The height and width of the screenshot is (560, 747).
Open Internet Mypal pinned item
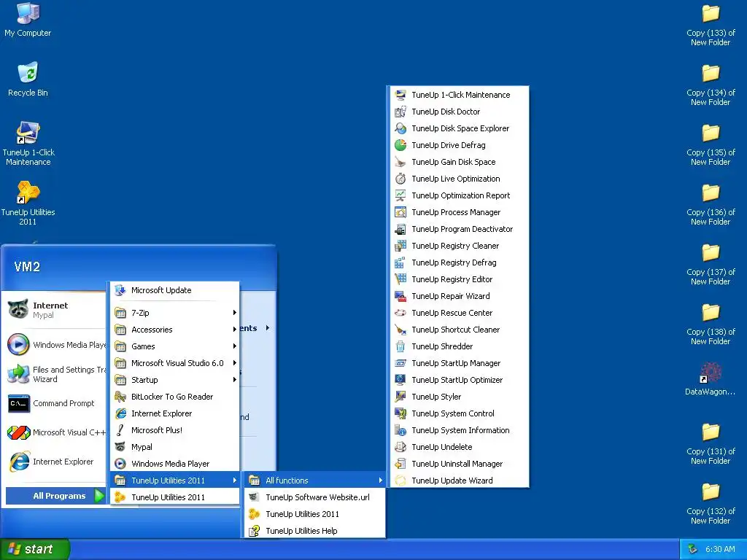55,309
